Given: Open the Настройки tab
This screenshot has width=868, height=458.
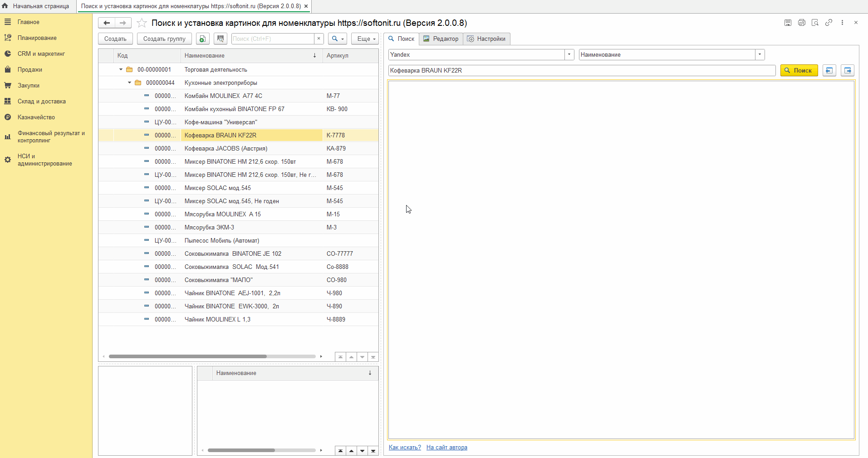Looking at the screenshot, I should coord(486,39).
